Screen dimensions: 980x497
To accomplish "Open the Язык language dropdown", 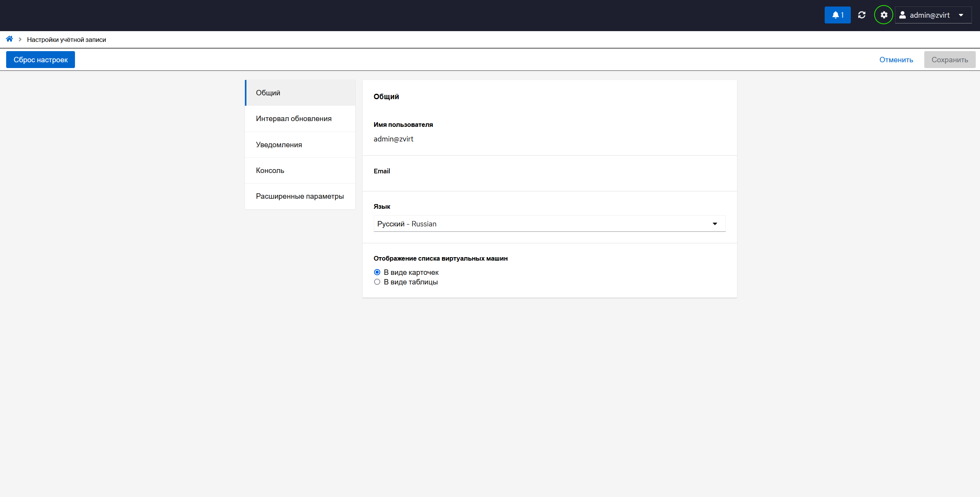I will (549, 224).
